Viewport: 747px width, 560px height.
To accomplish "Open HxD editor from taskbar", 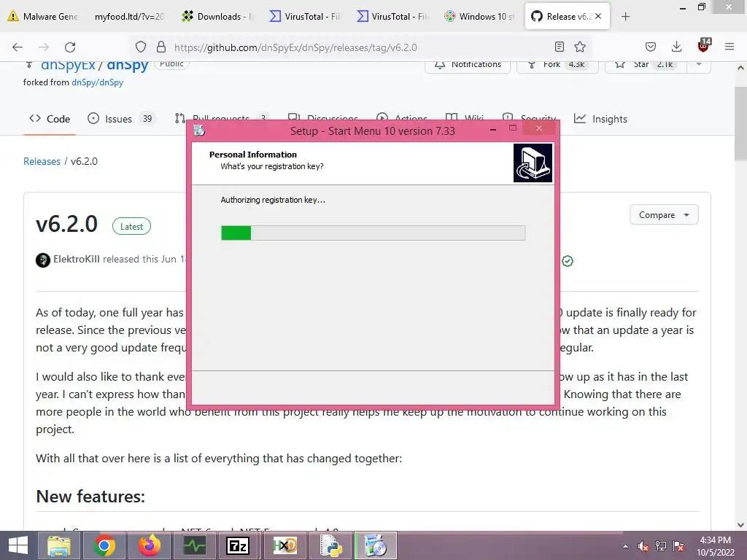I will click(285, 545).
